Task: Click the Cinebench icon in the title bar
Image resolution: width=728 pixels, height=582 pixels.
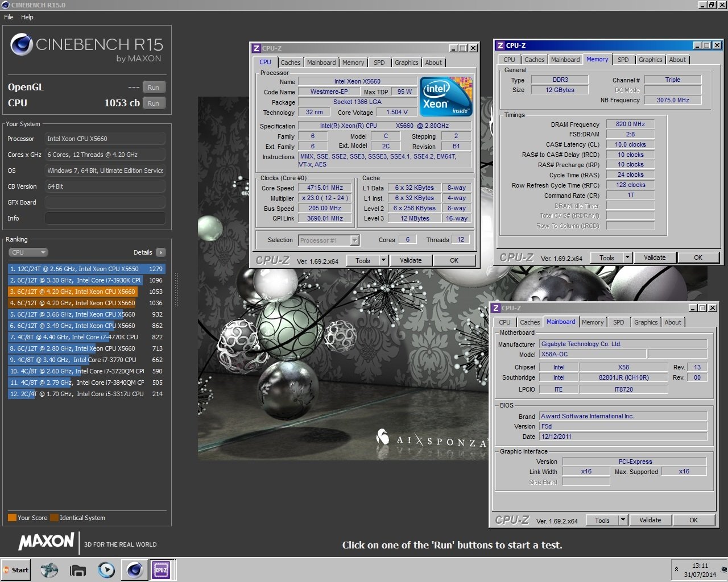Action: coord(6,5)
